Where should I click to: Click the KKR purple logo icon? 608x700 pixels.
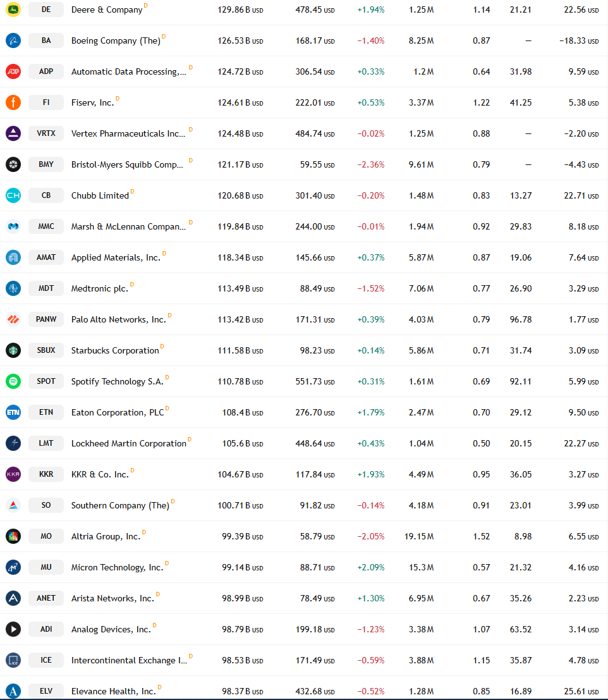coord(13,474)
